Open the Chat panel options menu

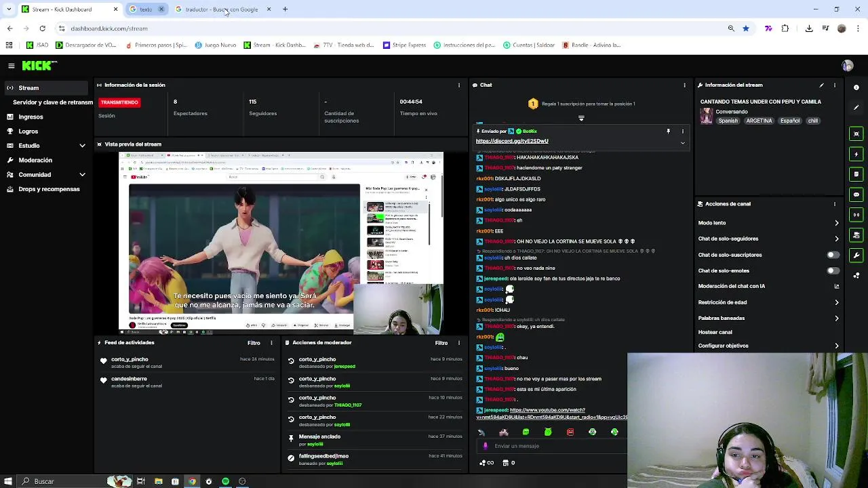(684, 85)
